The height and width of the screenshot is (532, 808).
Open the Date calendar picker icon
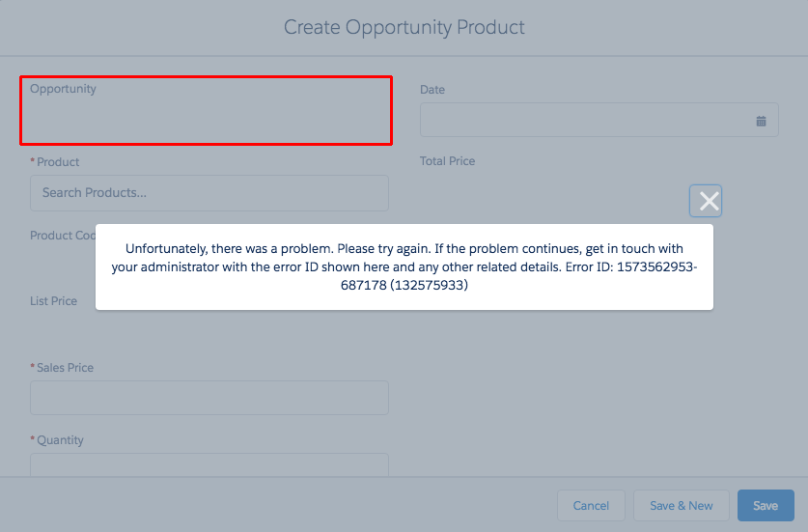point(761,121)
